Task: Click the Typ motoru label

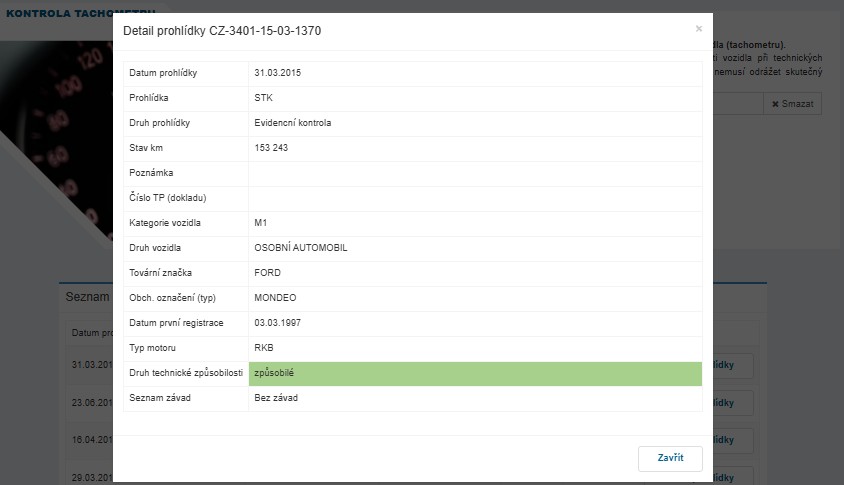Action: pos(152,348)
